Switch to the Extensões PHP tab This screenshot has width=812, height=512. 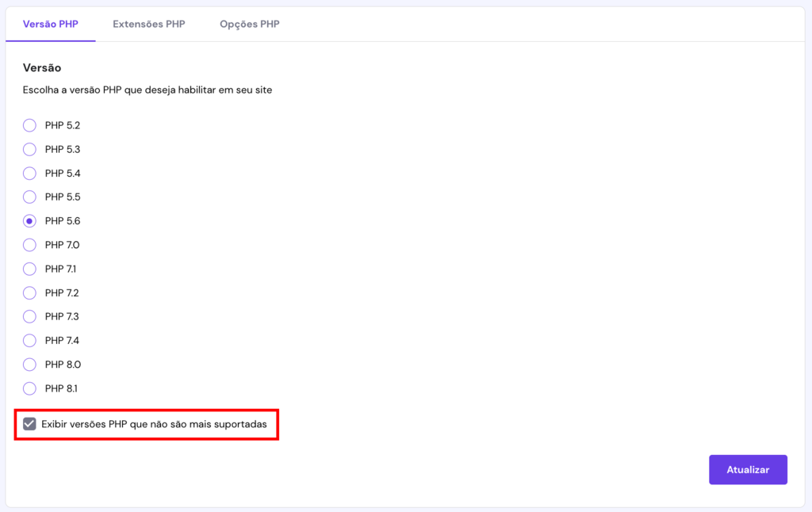pyautogui.click(x=149, y=24)
